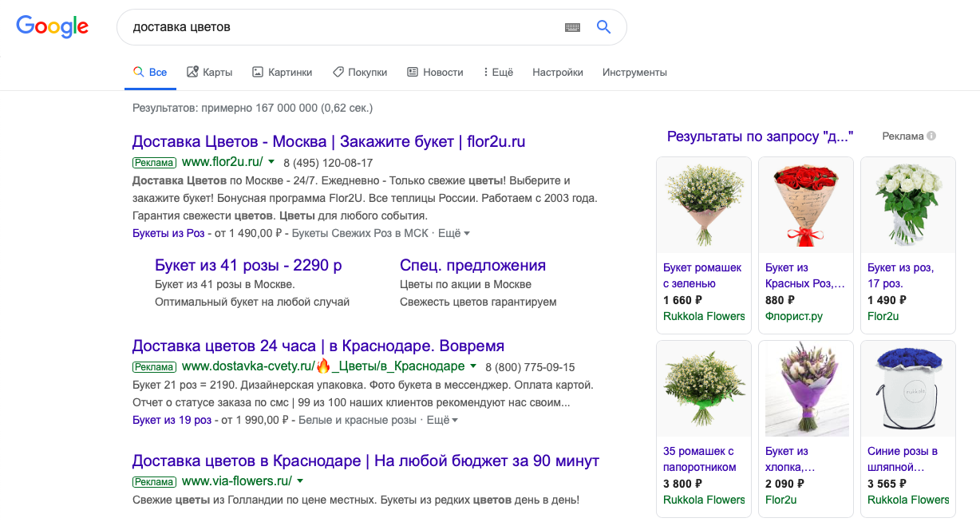
Task: Click the Flor2u seller under 1 490 ₽
Action: point(883,316)
